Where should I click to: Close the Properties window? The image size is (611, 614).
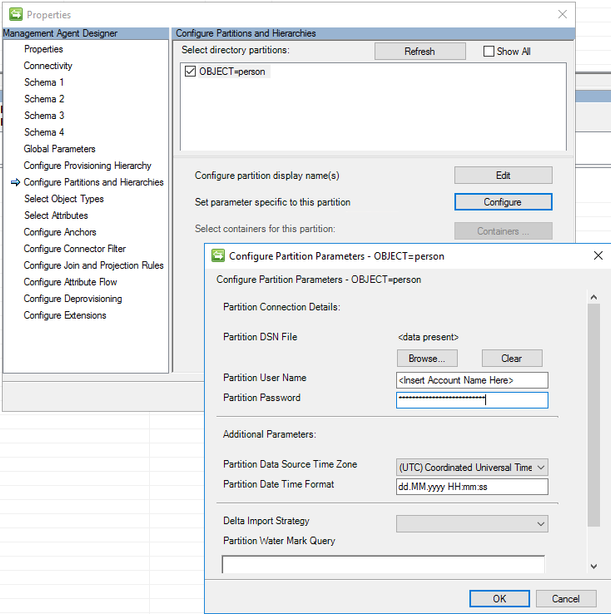562,14
